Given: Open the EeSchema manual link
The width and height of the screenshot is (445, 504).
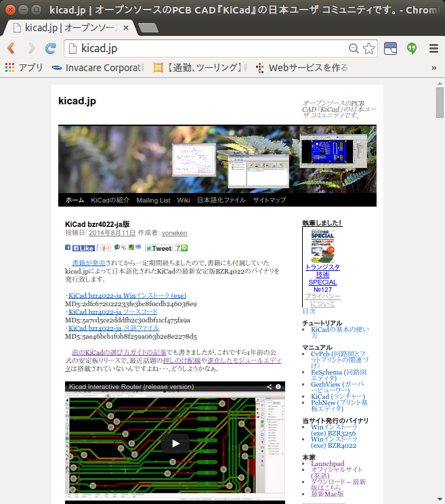Looking at the screenshot, I should (339, 375).
